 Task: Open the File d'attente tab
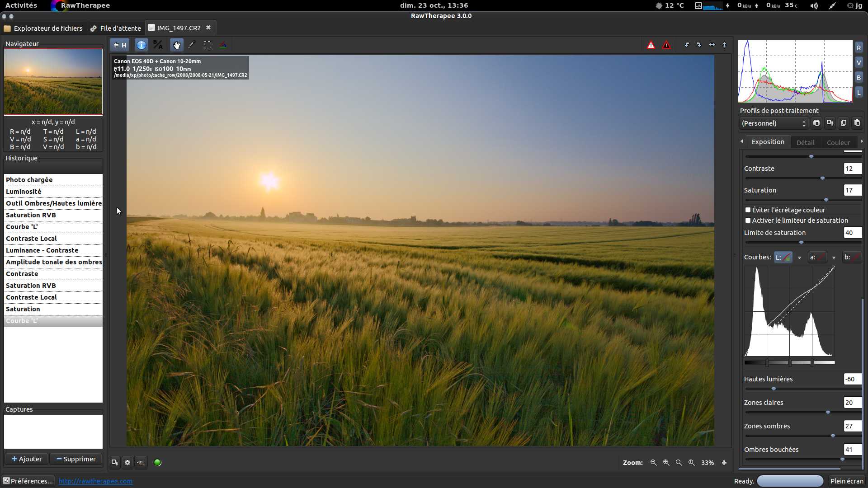(x=116, y=28)
